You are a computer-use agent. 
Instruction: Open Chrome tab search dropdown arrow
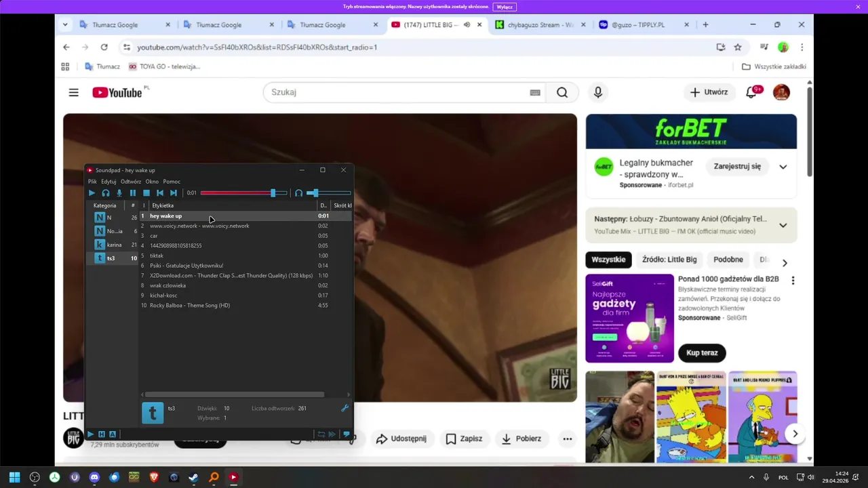pos(65,24)
